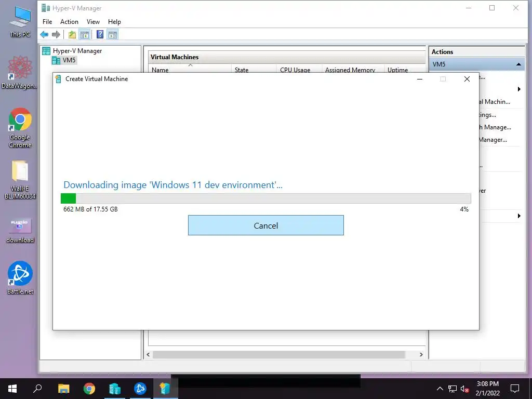The image size is (532, 399).
Task: Minimize the Create Virtual Machine dialog
Action: pyautogui.click(x=420, y=79)
